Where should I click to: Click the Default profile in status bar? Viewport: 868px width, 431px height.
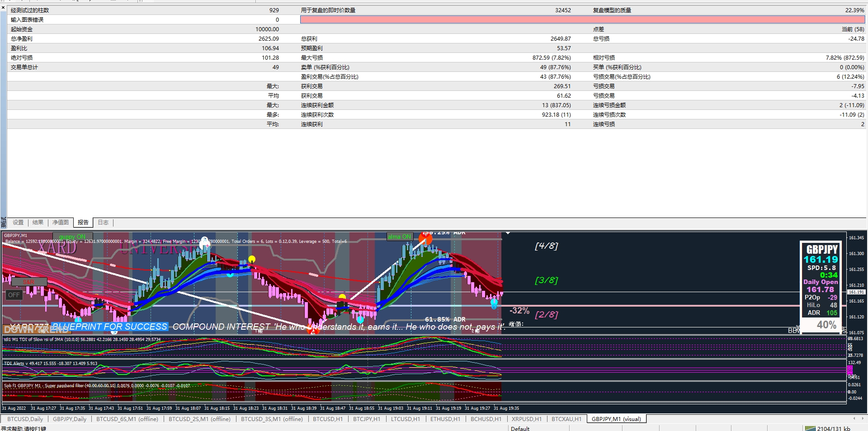pyautogui.click(x=520, y=428)
